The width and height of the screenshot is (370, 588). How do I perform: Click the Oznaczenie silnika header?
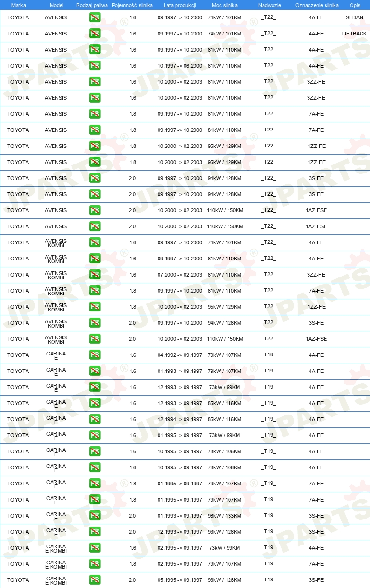coord(317,5)
